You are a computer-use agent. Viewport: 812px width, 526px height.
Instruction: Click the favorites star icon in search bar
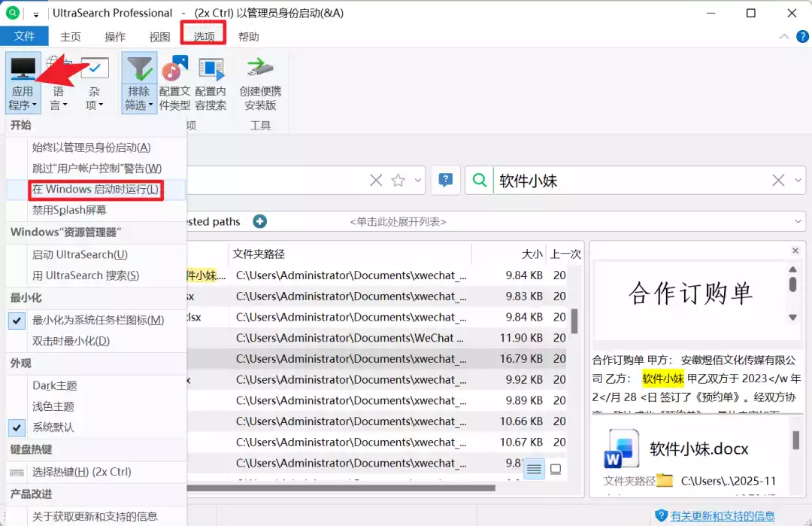(x=398, y=181)
